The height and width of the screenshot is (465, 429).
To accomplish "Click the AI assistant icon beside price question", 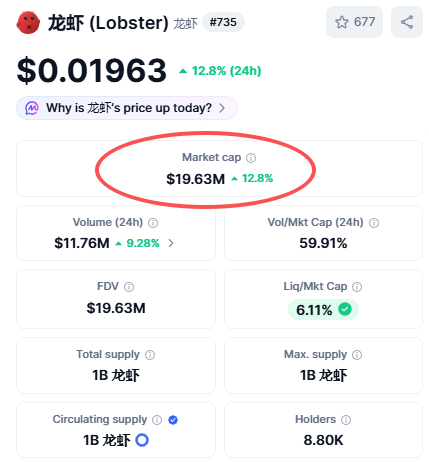I will [32, 108].
